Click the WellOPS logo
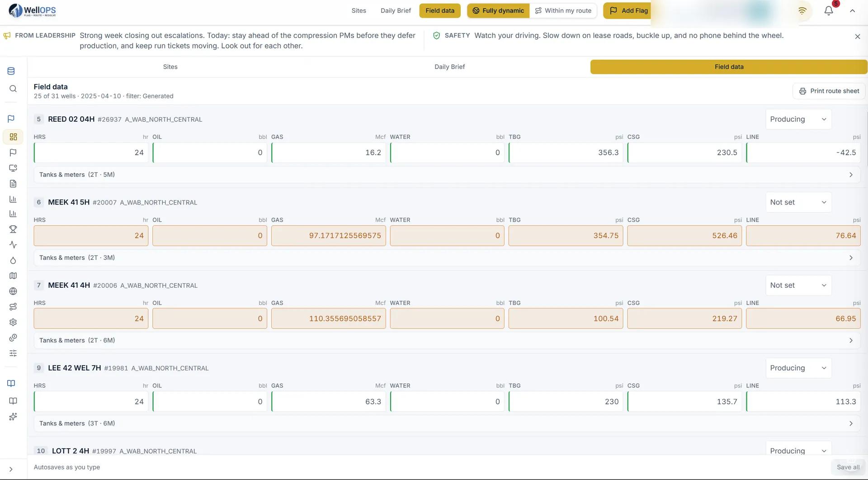Image resolution: width=868 pixels, height=480 pixels. (x=32, y=10)
